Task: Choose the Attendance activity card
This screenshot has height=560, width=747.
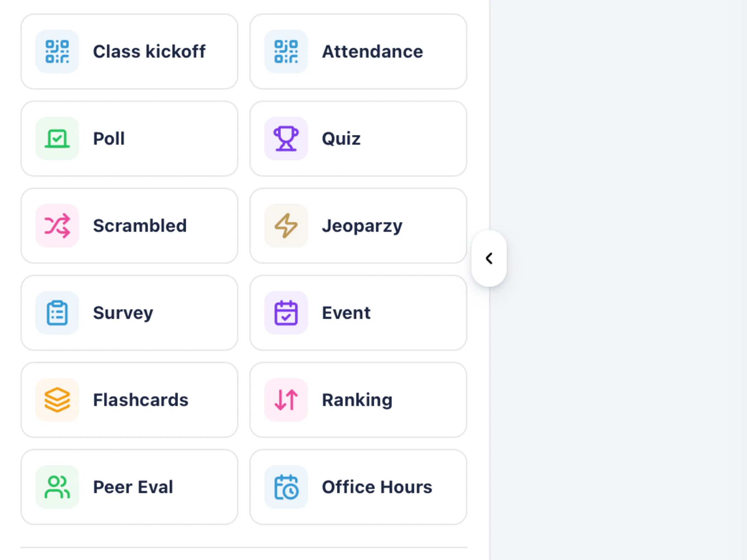Action: [358, 51]
